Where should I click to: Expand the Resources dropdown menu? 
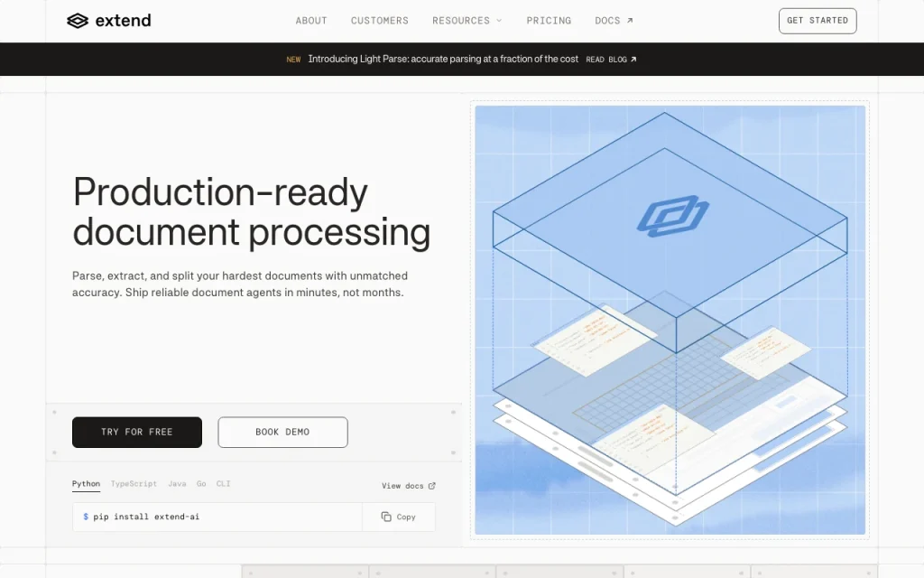coord(467,21)
